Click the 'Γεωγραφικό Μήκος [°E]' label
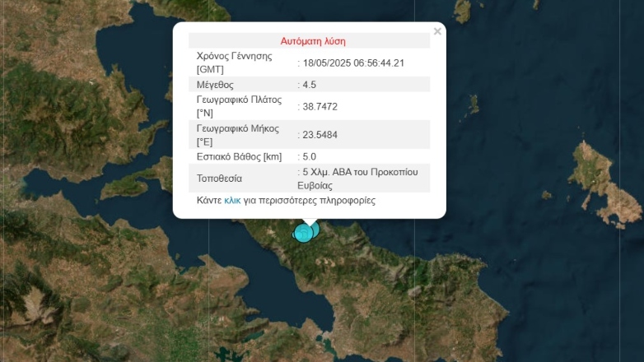644x362 pixels. (x=238, y=135)
